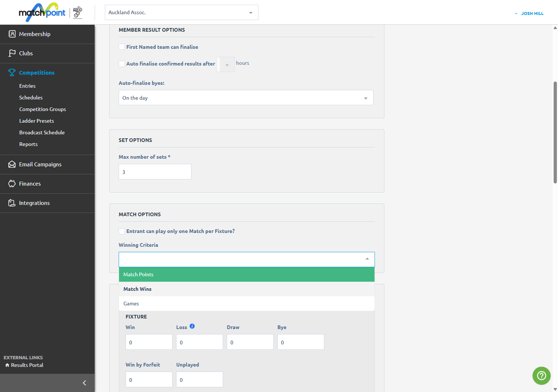The height and width of the screenshot is (392, 558).
Task: Click the Integrations icon in sidebar
Action: [12, 203]
